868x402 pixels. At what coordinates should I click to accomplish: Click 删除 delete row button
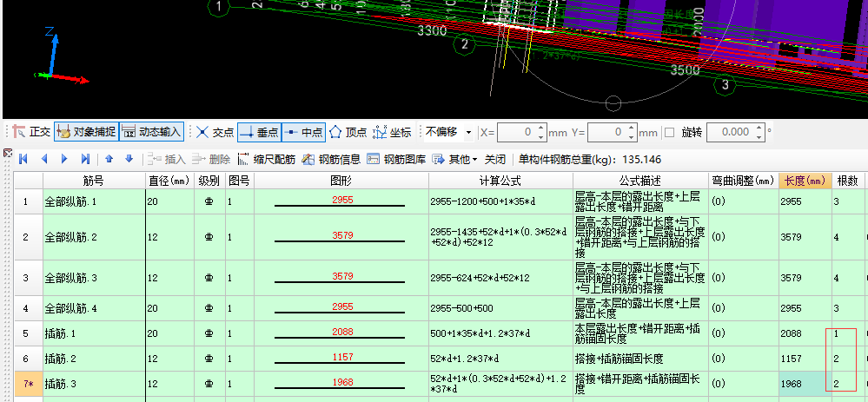211,160
